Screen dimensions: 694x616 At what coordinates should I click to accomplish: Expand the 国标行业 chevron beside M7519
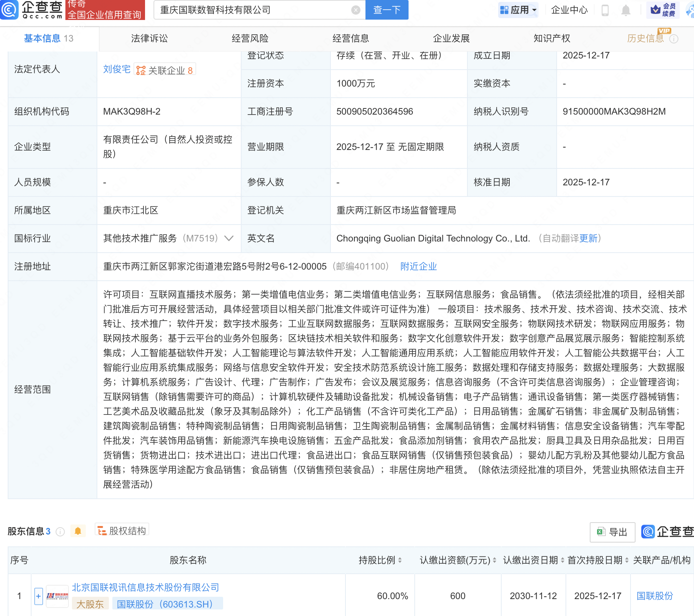pyautogui.click(x=229, y=238)
